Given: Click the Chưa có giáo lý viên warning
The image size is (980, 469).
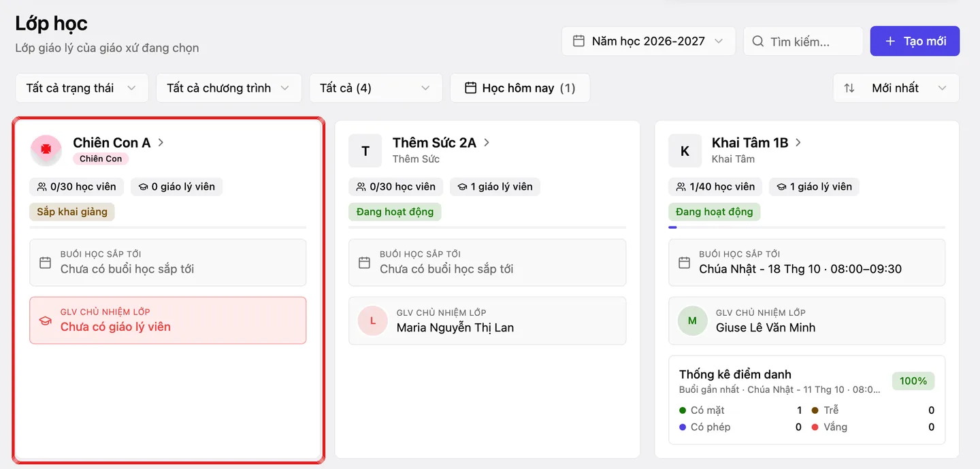Looking at the screenshot, I should coord(168,320).
